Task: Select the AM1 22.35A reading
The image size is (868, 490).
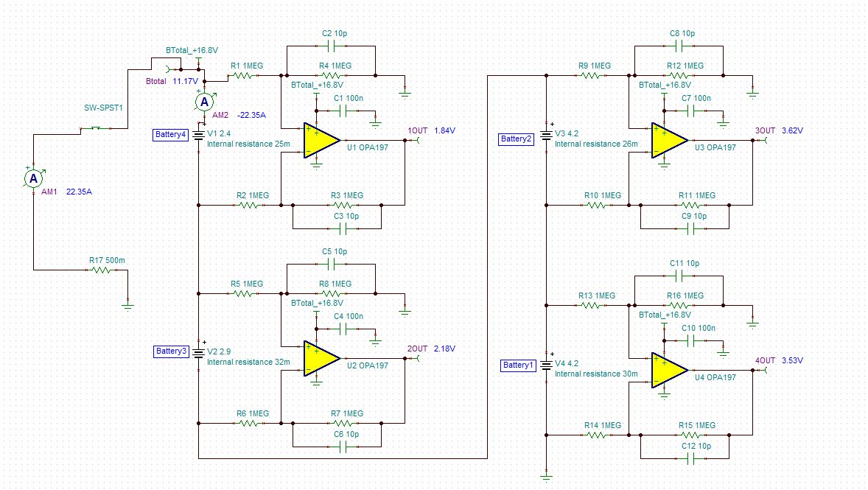Action: (79, 192)
